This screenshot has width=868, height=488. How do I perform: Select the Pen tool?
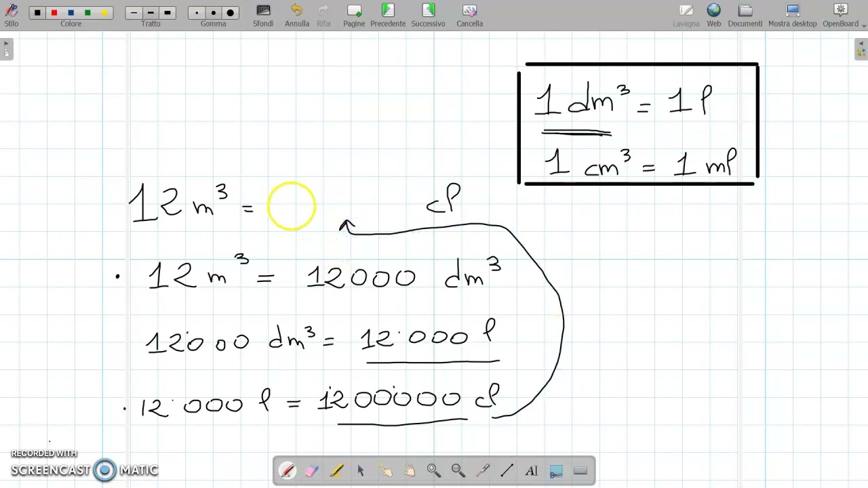click(287, 471)
